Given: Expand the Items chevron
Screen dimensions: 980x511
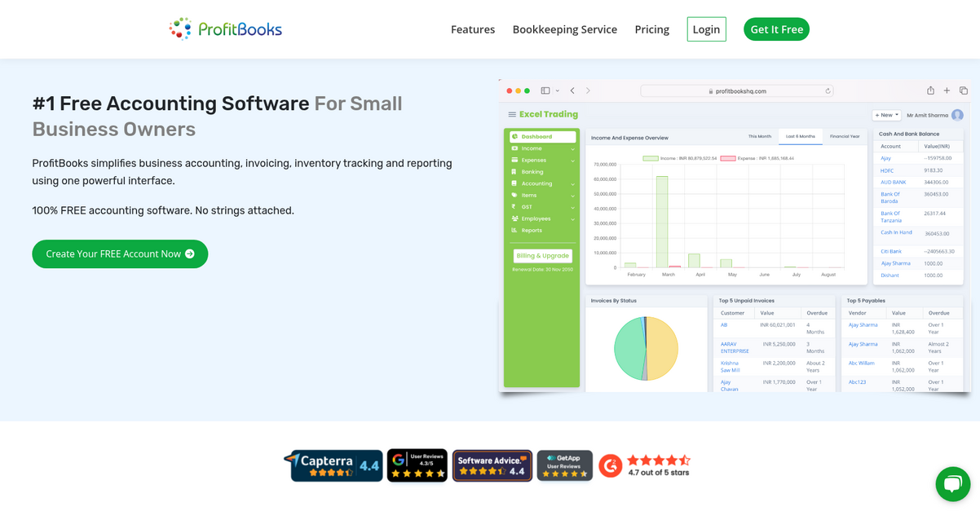Looking at the screenshot, I should pyautogui.click(x=572, y=196).
